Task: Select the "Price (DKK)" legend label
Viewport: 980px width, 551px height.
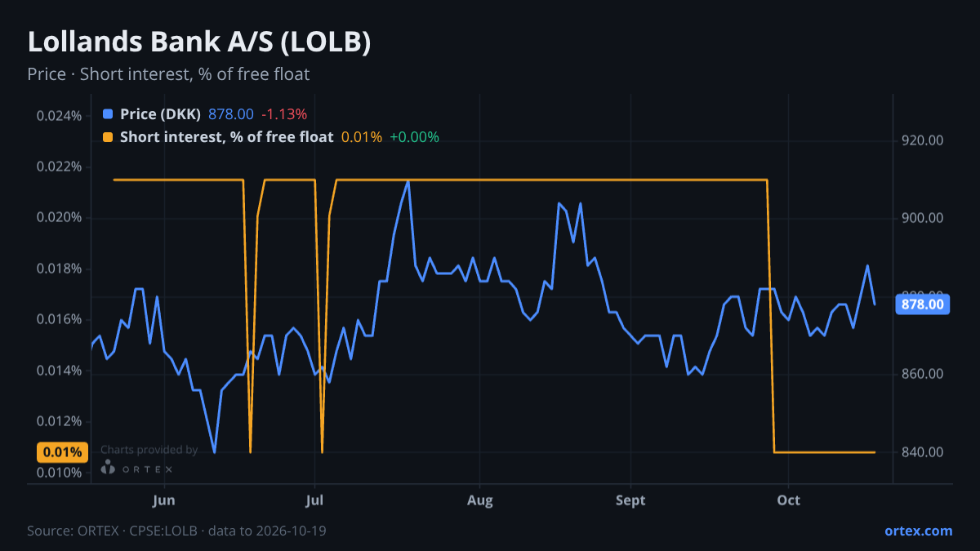Action: (x=161, y=114)
